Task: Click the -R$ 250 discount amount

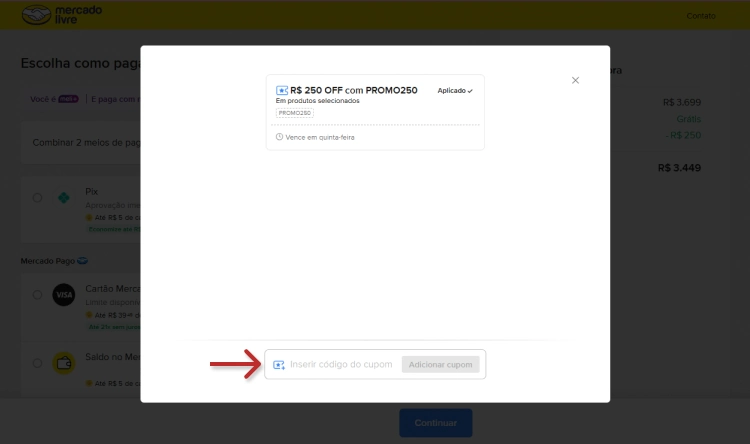Action: pyautogui.click(x=683, y=135)
